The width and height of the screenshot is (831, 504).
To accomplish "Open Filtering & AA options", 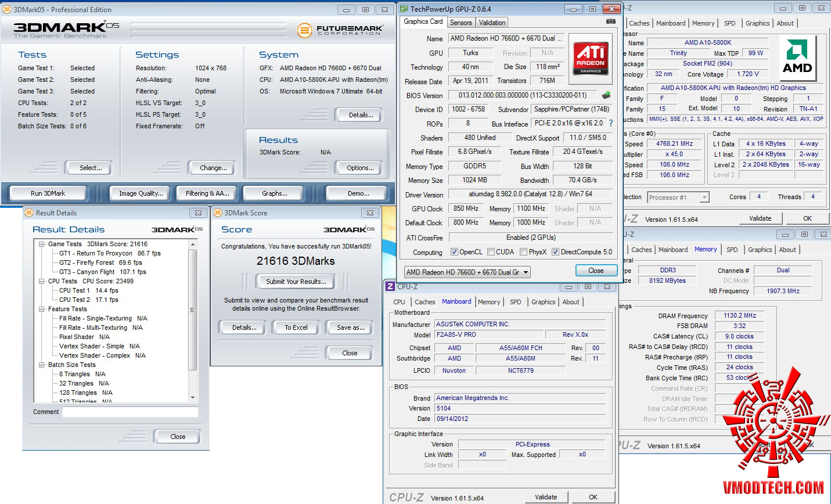I will (x=207, y=193).
